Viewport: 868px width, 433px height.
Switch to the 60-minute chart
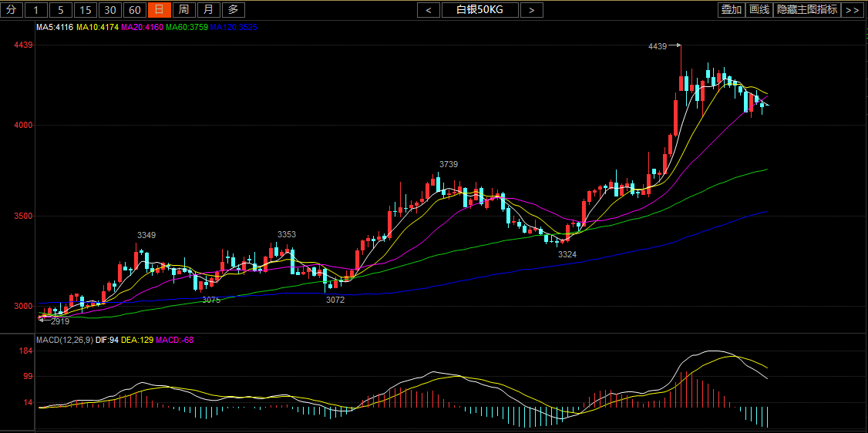[135, 10]
